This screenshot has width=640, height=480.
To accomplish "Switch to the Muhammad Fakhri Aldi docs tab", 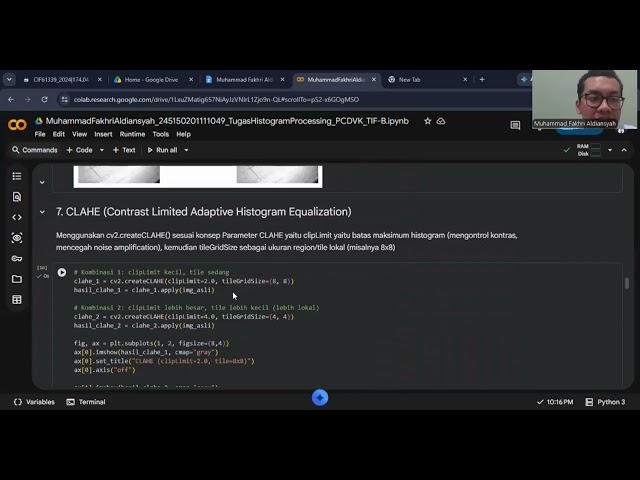I will 244,80.
